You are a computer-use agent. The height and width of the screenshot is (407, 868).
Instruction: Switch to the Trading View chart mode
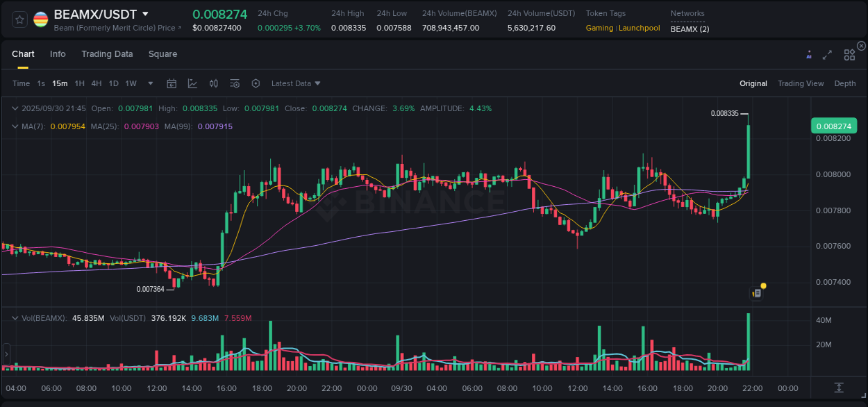(801, 83)
